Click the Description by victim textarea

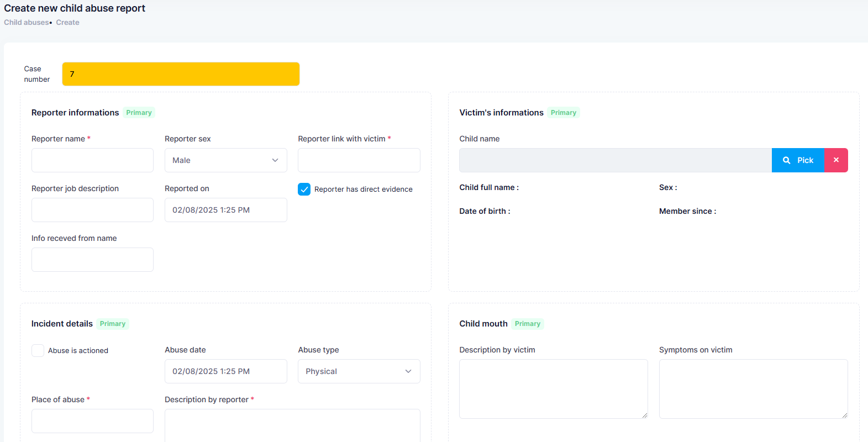pos(553,389)
